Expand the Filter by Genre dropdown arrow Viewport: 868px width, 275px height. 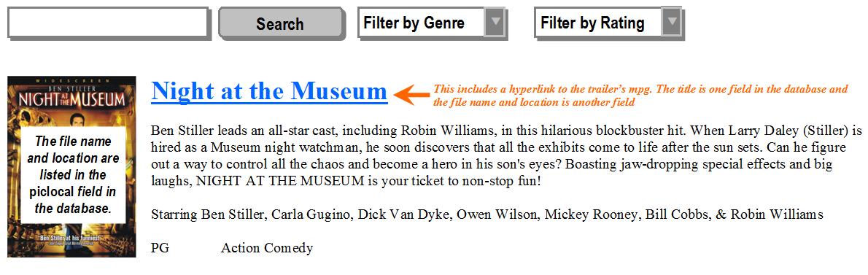point(495,23)
